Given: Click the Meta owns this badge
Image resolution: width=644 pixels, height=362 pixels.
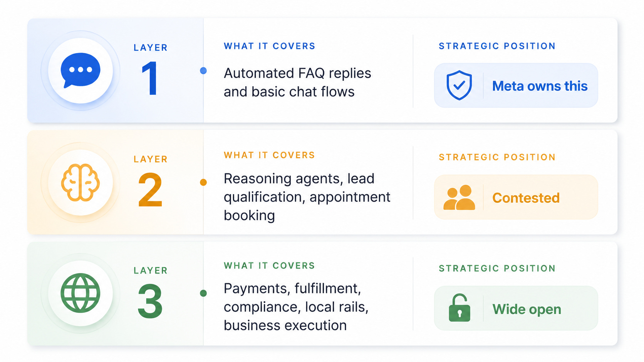Looking at the screenshot, I should pos(516,85).
